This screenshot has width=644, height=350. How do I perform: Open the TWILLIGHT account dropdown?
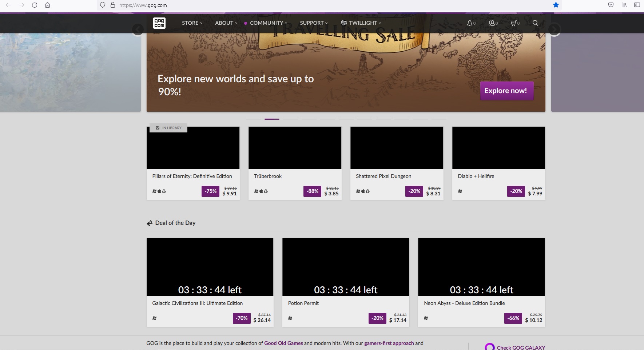361,23
